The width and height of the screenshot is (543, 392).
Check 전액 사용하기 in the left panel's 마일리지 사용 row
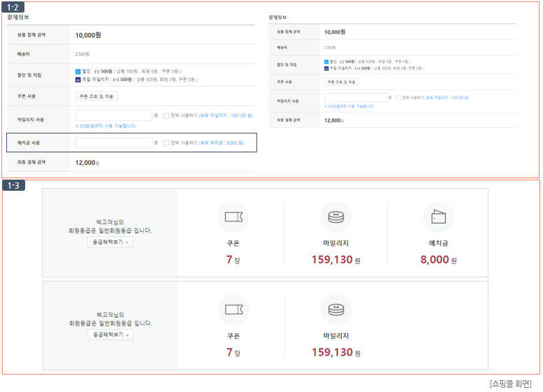click(166, 115)
